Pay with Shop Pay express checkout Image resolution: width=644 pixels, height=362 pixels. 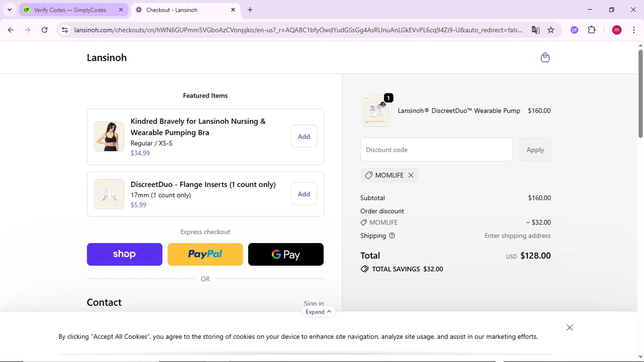coord(125,254)
